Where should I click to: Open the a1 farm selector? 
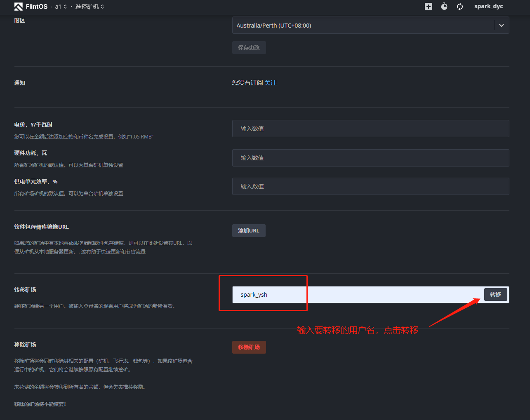(61, 7)
